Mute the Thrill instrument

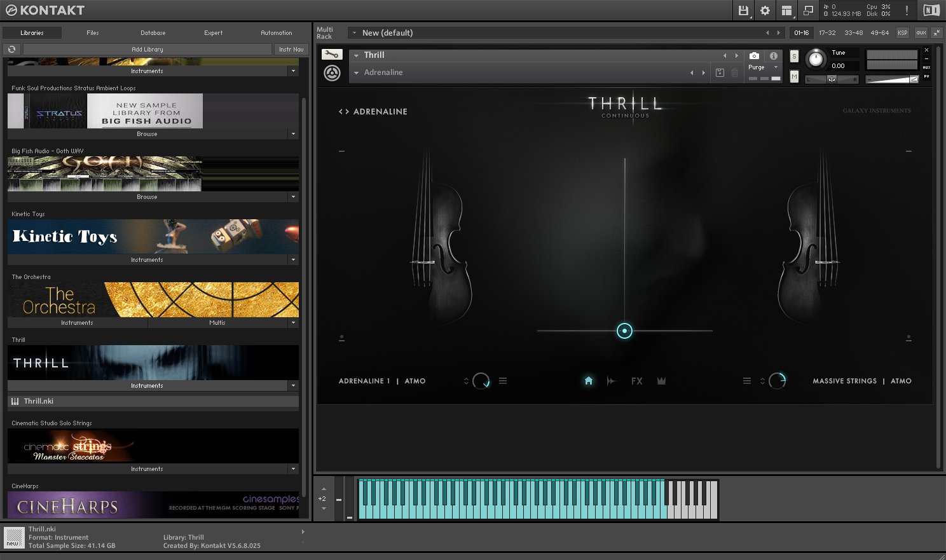click(x=794, y=76)
